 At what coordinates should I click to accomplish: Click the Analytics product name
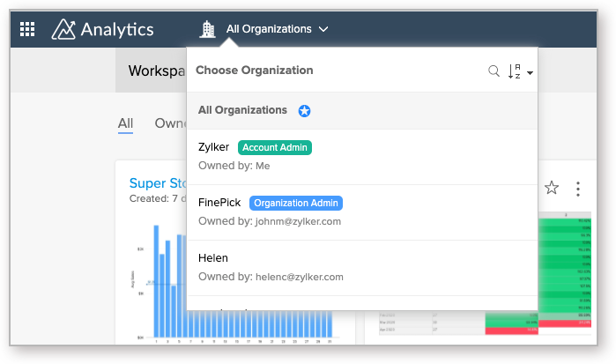[x=116, y=29]
